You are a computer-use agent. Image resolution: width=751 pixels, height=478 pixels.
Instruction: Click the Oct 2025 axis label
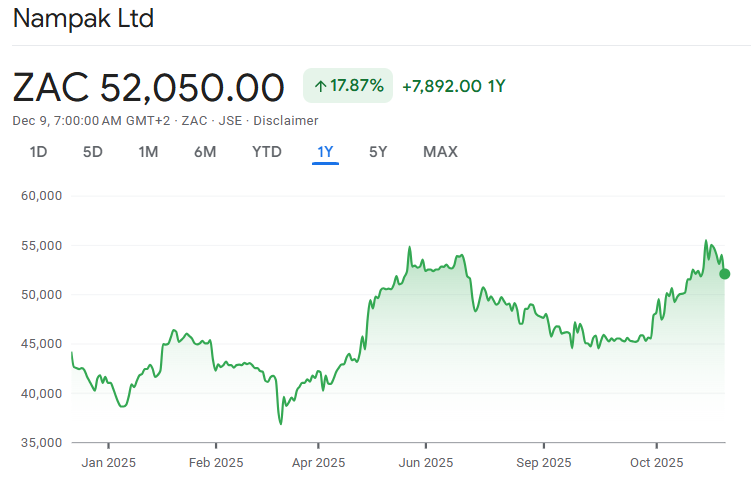coord(656,462)
